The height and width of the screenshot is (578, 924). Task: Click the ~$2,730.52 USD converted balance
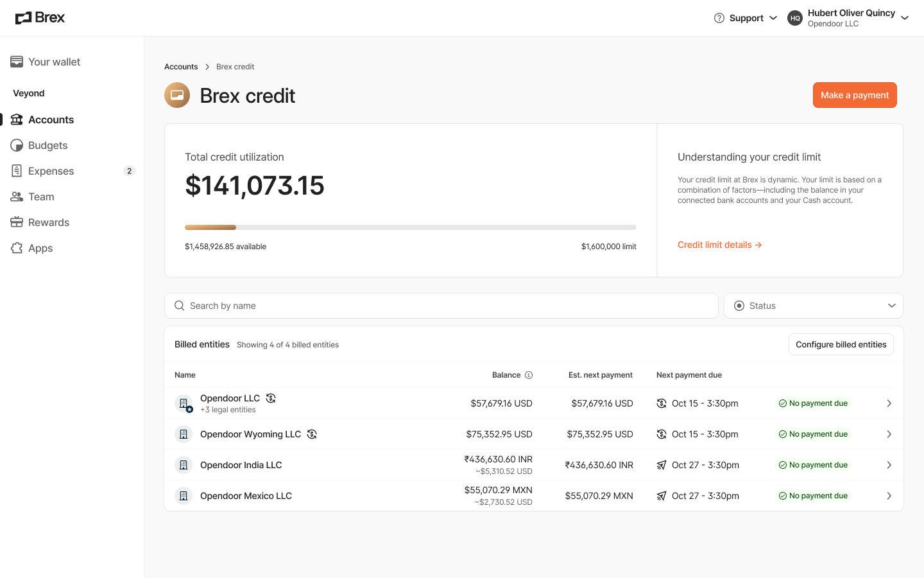coord(503,502)
